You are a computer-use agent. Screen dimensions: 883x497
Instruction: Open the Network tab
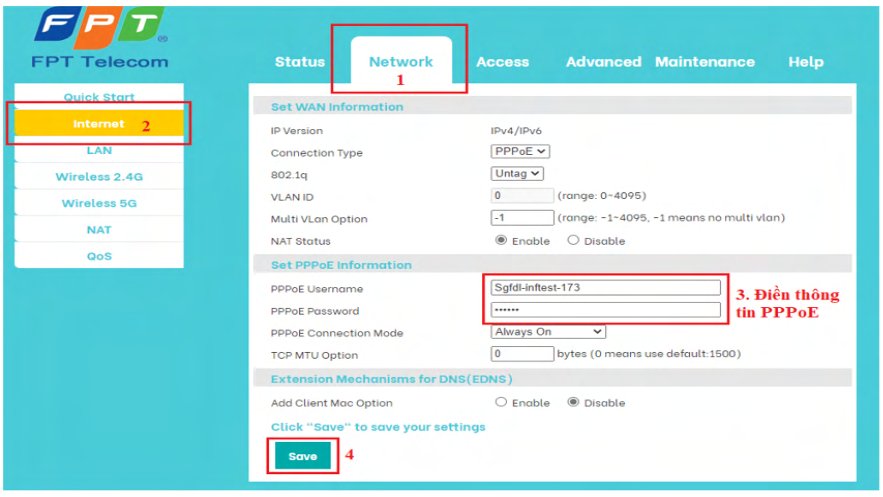(x=401, y=62)
